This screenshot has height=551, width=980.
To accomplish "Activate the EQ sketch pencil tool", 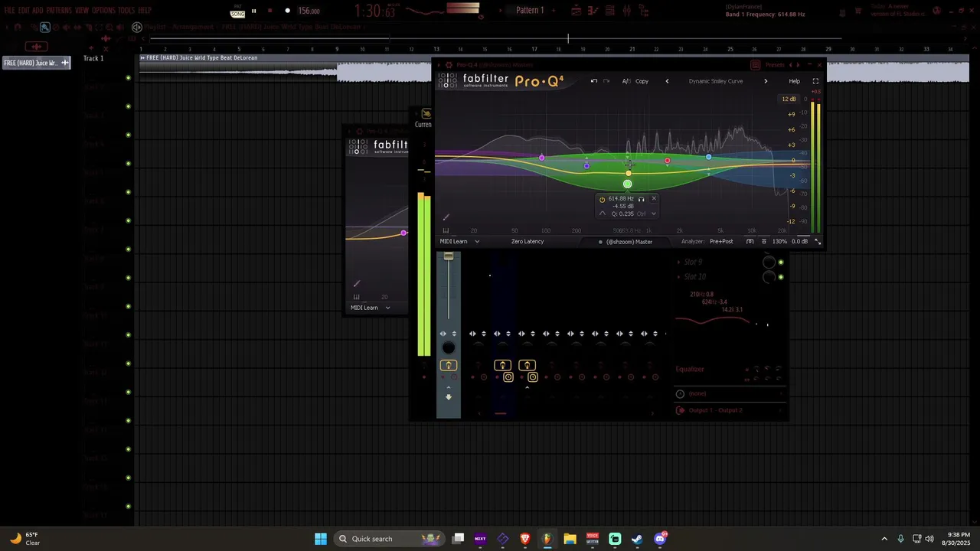I will pyautogui.click(x=446, y=217).
